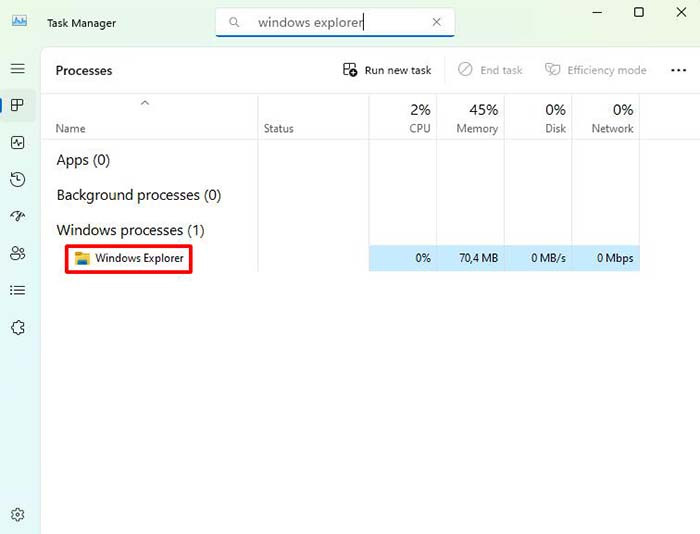This screenshot has width=700, height=534.
Task: Click the End task button
Action: pyautogui.click(x=490, y=70)
